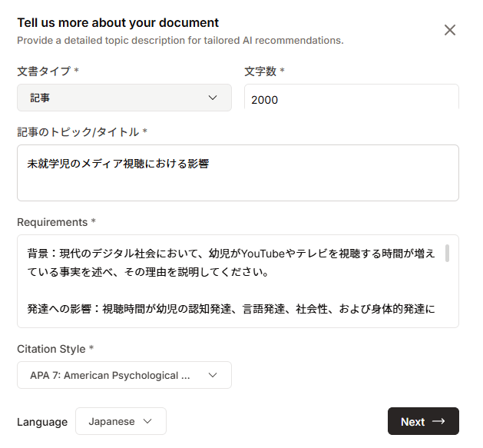
Task: Click the subtitle about tailored AI recommendations
Action: coord(180,41)
